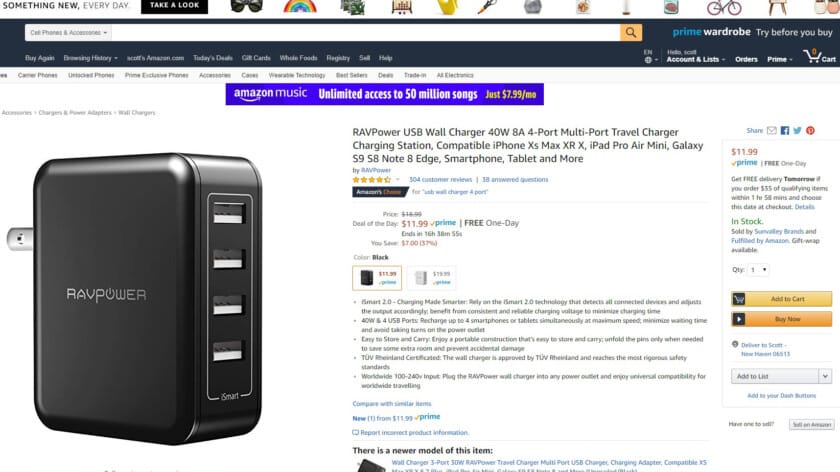Click the globe language icon
The height and width of the screenshot is (472, 840).
(648, 60)
